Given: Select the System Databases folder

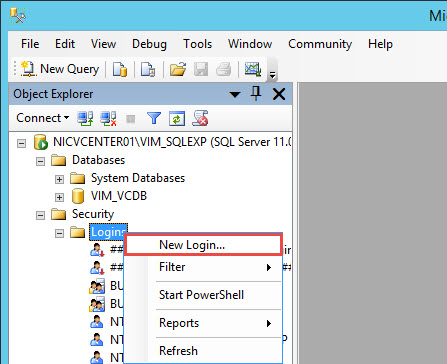Looking at the screenshot, I should 138,178.
